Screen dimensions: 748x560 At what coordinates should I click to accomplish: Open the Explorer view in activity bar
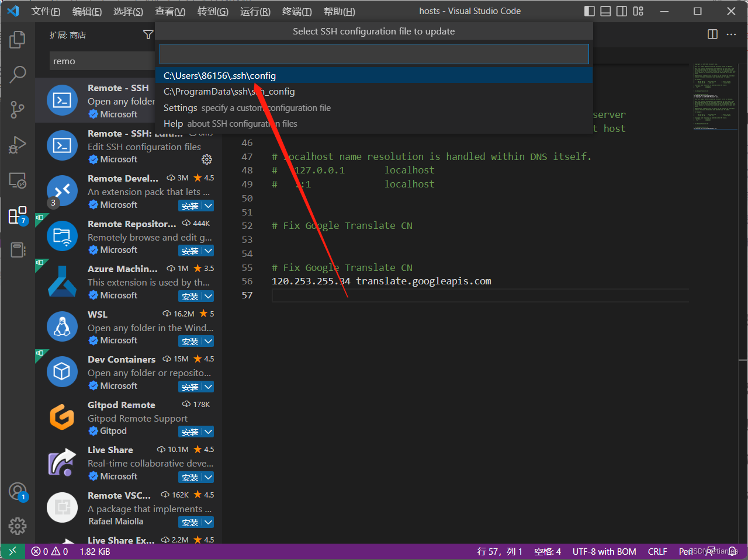coord(18,40)
